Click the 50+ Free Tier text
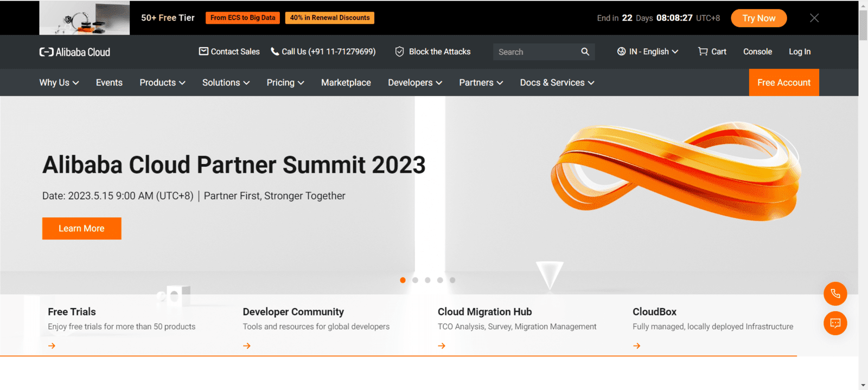Screen dimensions: 868x390 [168, 18]
